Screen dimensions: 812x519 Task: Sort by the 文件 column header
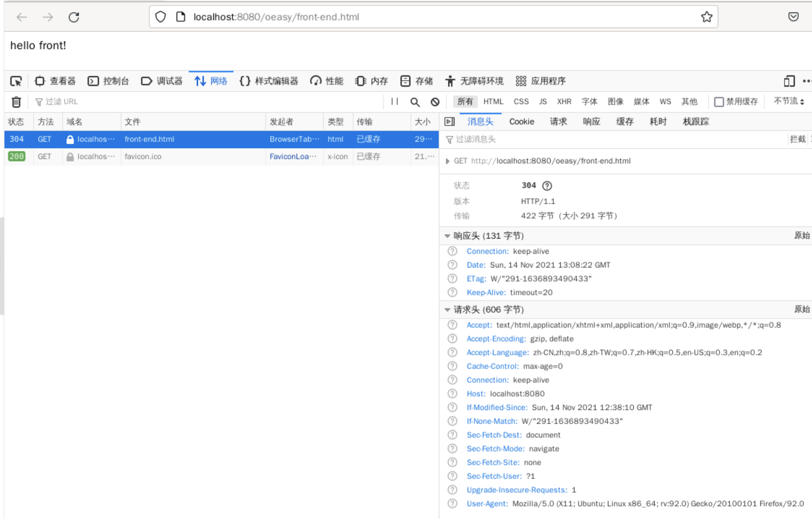coord(193,122)
